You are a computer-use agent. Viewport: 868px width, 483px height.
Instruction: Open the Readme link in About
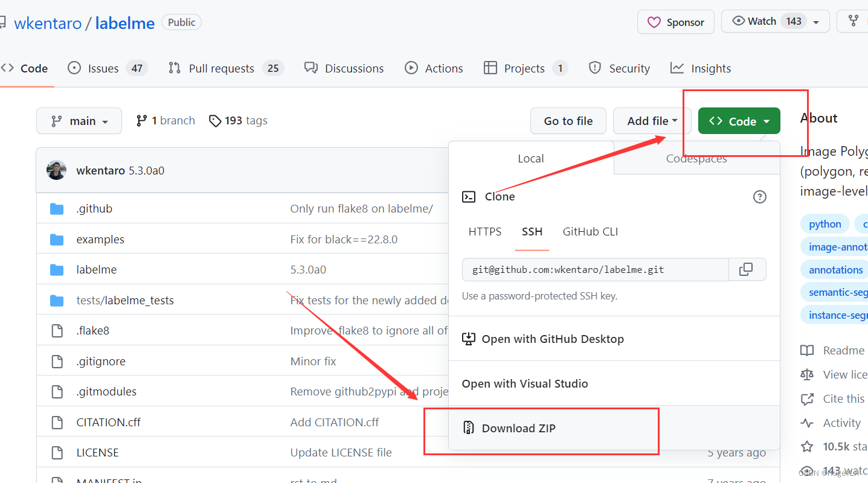[x=833, y=351]
